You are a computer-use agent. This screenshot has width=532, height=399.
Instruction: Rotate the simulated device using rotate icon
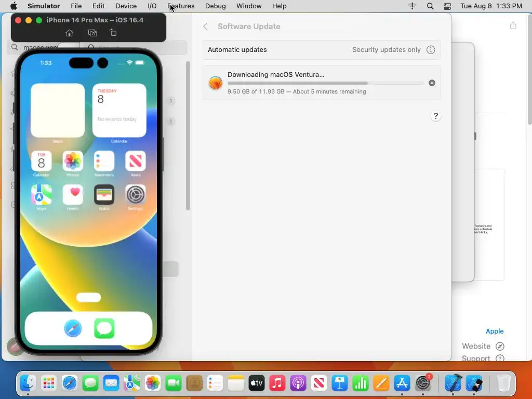pyautogui.click(x=113, y=33)
